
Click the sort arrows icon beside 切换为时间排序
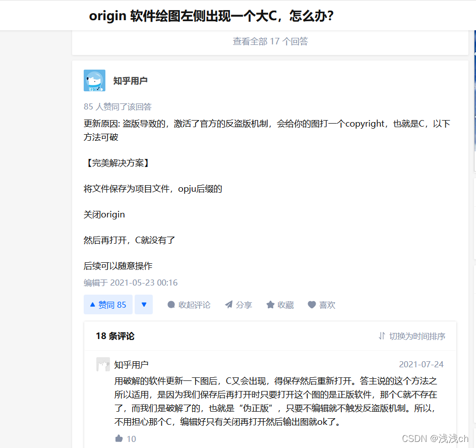click(382, 336)
